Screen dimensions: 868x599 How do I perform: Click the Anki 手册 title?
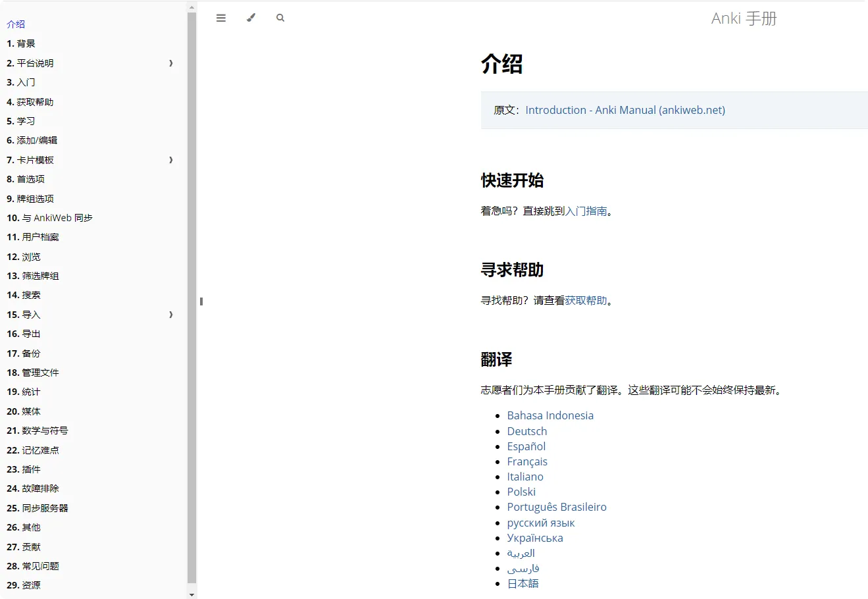click(744, 18)
